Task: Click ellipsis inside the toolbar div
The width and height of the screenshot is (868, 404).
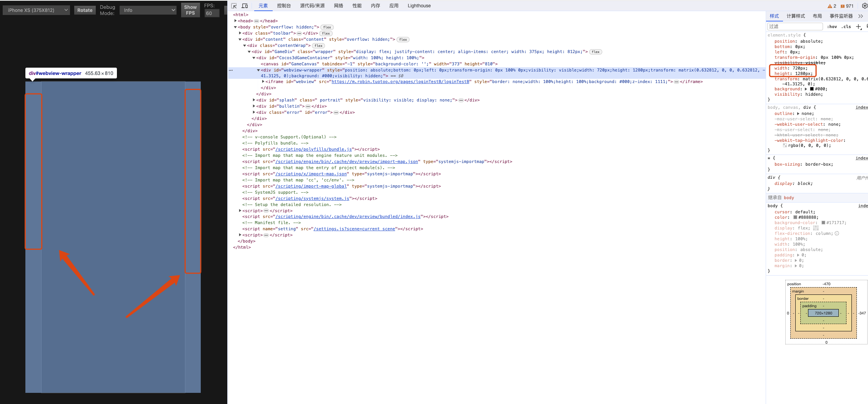Action: pos(299,33)
